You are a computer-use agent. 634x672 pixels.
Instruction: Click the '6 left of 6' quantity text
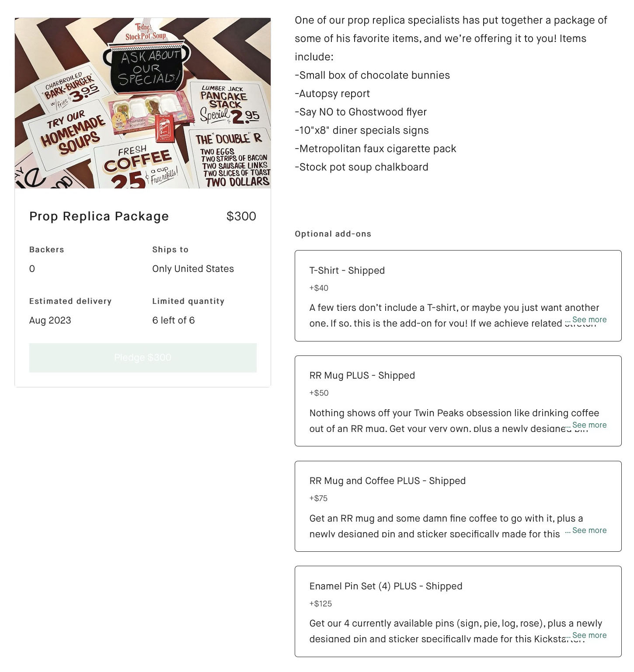point(173,320)
